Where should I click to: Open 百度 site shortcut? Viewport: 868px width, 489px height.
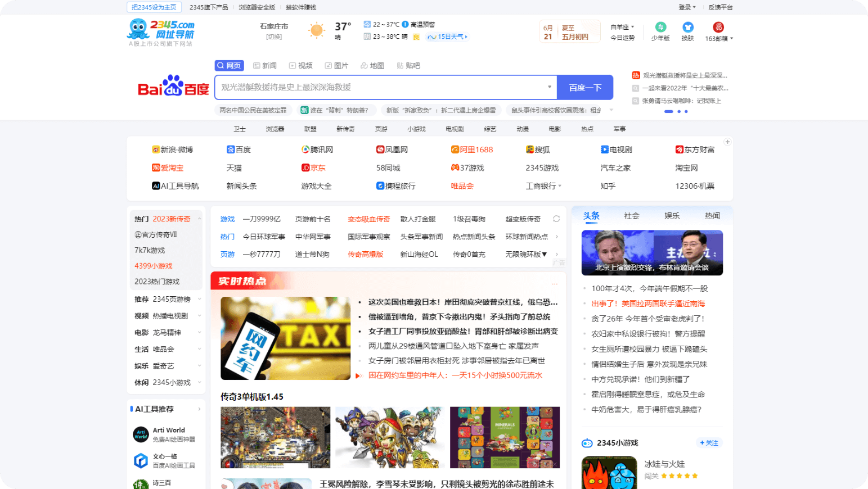(239, 150)
